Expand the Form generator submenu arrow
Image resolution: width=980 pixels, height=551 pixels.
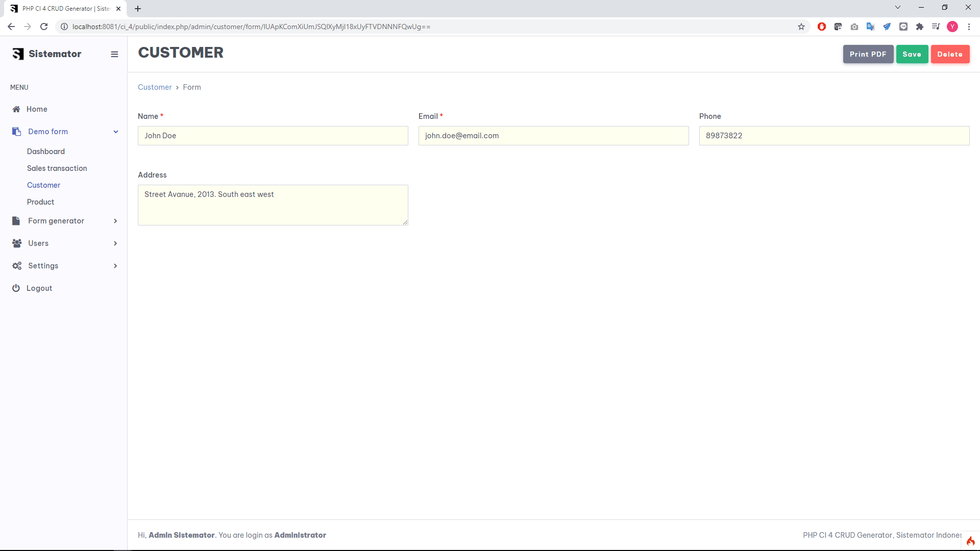pyautogui.click(x=115, y=221)
